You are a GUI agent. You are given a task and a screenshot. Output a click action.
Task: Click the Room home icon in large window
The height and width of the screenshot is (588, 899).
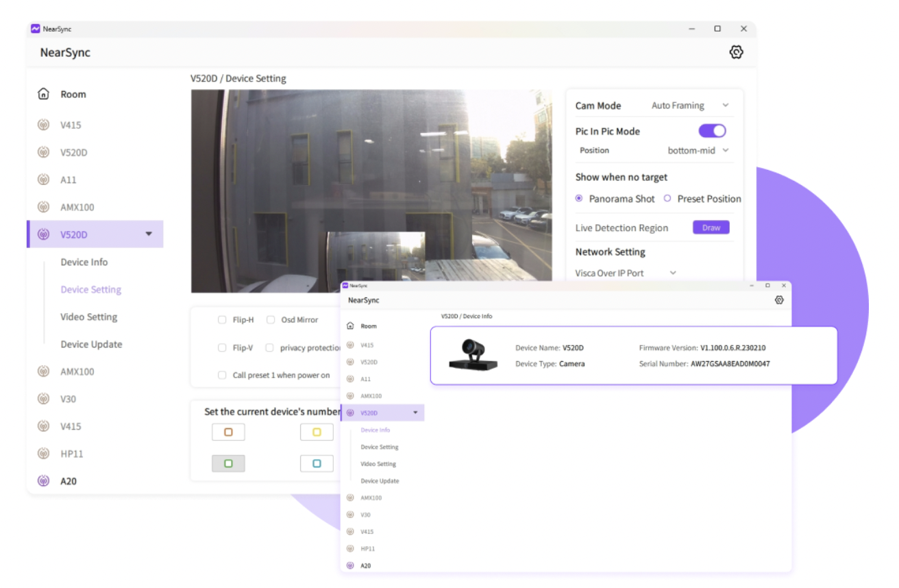43,94
